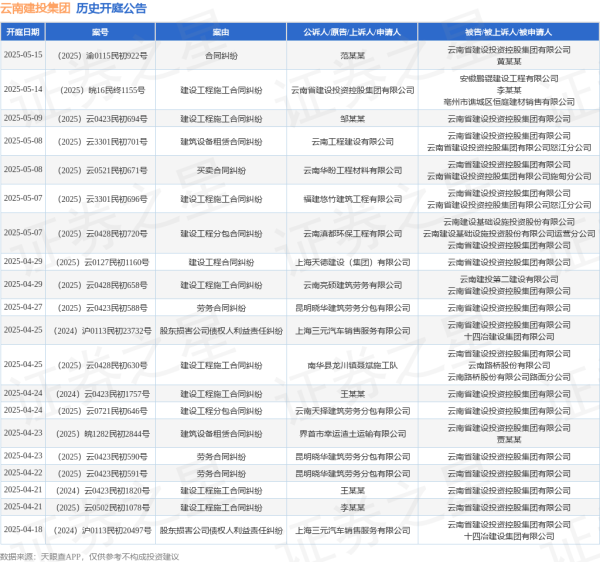Image resolution: width=600 pixels, height=562 pixels.
Task: Click plaintiff 南华县龙川镇聂斌施工队
Action: coord(352,365)
